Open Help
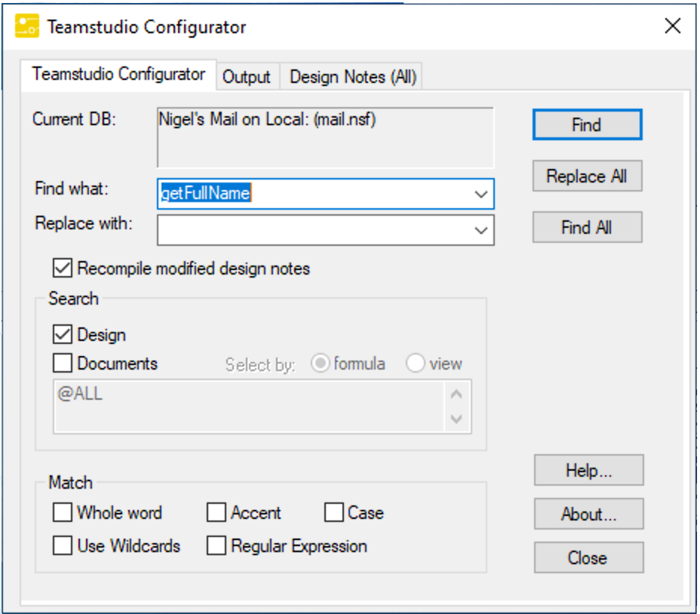The height and width of the screenshot is (614, 700). pos(589,470)
